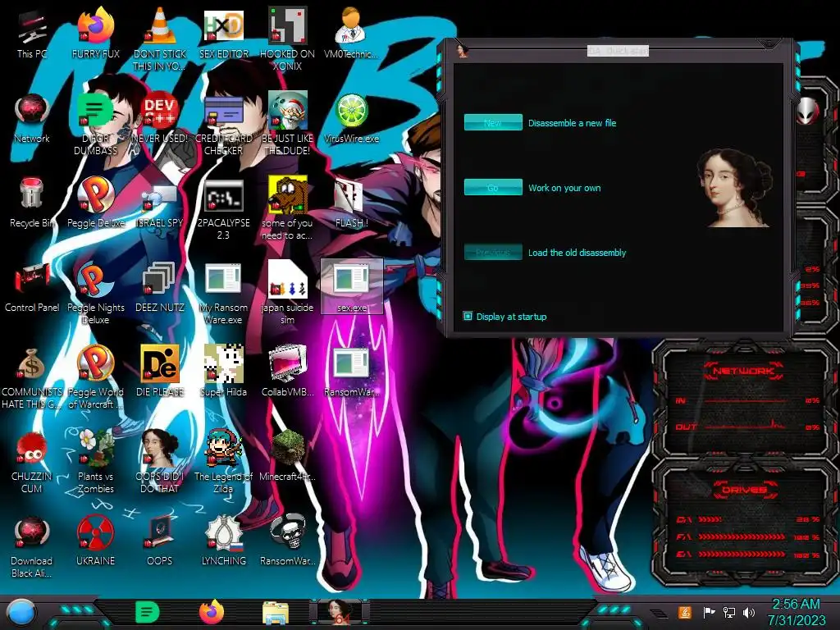This screenshot has width=840, height=630.
Task: Select the Peggle World of Warcraft icon
Action: pos(95,363)
